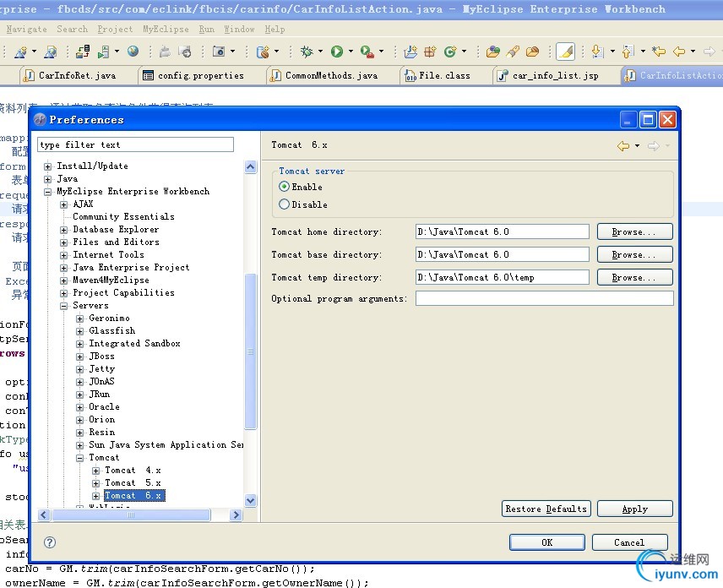Select the Enable radio button for Tomcat server
The image size is (723, 588).
pos(284,187)
